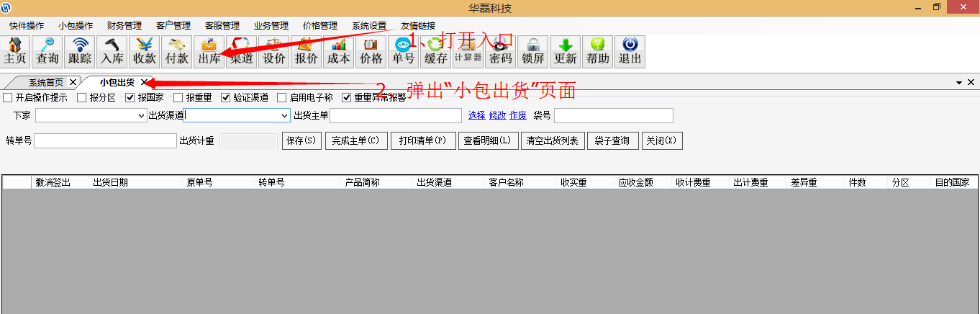
Task: Uncheck the 报国家 checkbox
Action: [130, 97]
